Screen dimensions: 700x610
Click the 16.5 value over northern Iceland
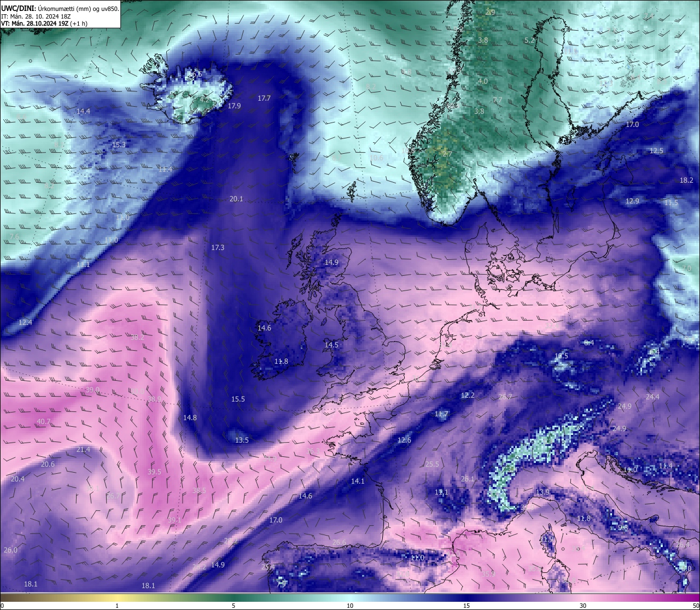tap(195, 74)
